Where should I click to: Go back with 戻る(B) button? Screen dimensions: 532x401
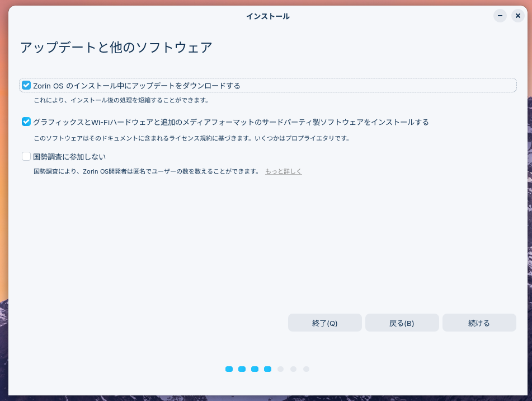(402, 323)
